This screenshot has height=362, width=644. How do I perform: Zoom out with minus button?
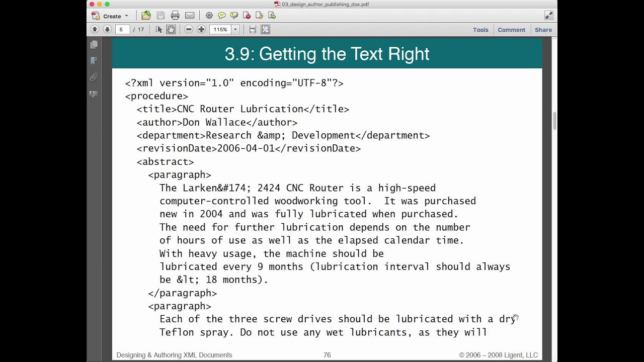pos(189,30)
